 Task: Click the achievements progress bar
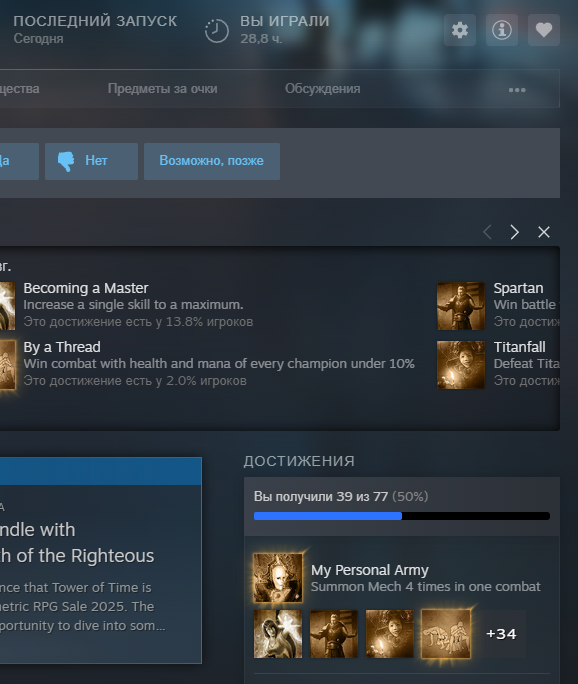tap(402, 516)
